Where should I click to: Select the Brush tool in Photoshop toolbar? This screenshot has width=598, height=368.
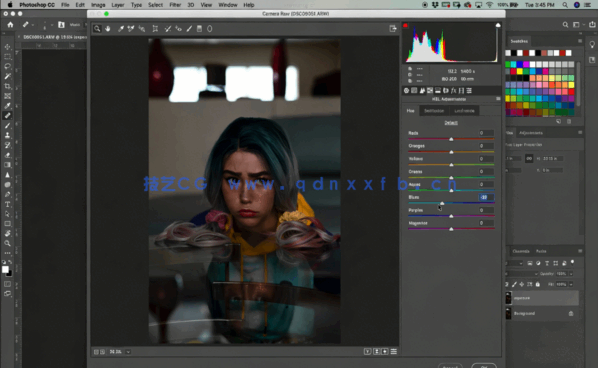(x=7, y=125)
